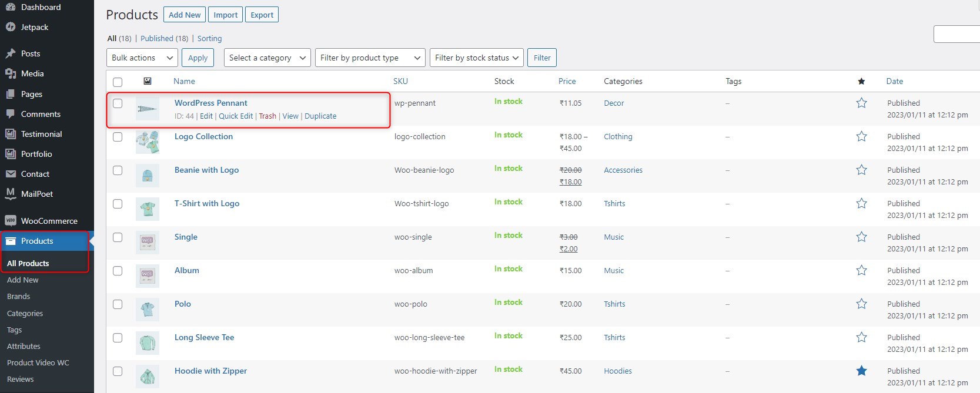Click the Import button
The width and height of the screenshot is (980, 393).
pos(226,15)
